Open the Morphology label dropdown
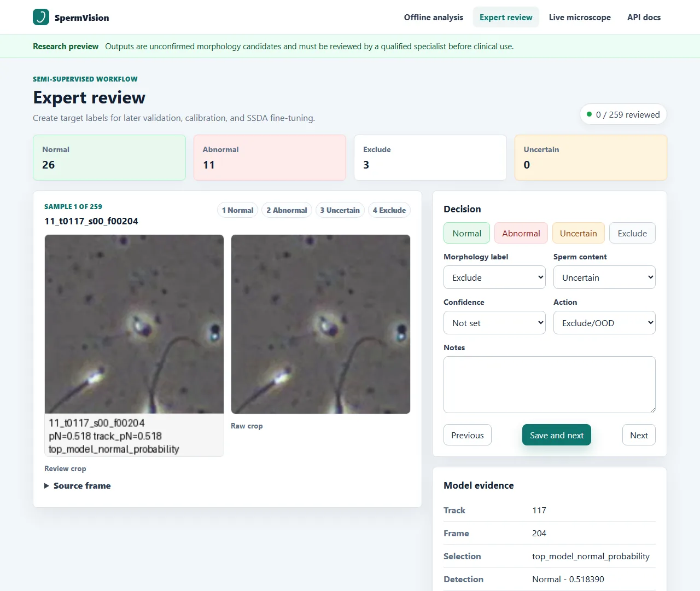 pyautogui.click(x=494, y=277)
